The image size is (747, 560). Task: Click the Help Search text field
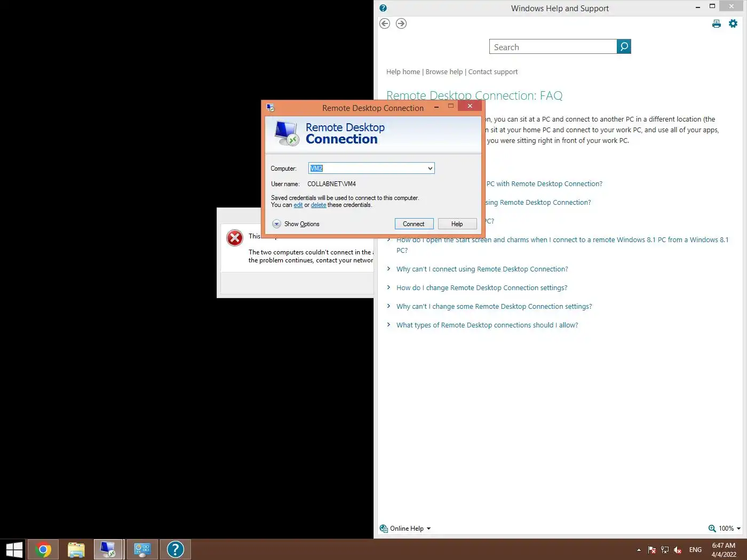(553, 47)
